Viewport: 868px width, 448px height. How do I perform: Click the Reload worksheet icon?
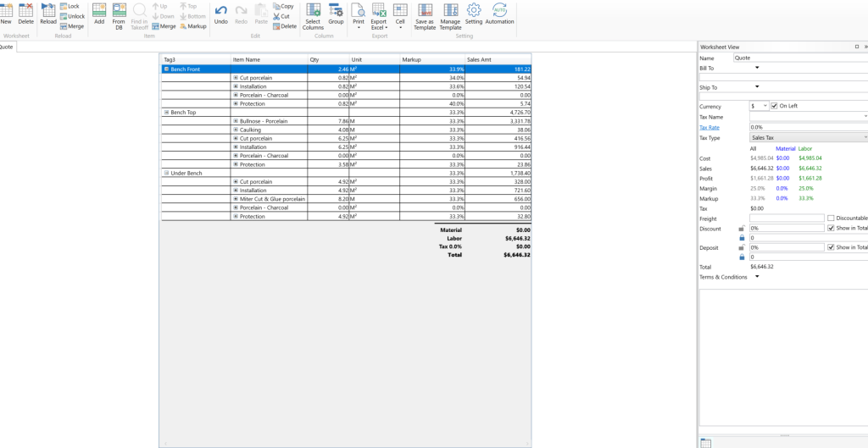tap(48, 10)
